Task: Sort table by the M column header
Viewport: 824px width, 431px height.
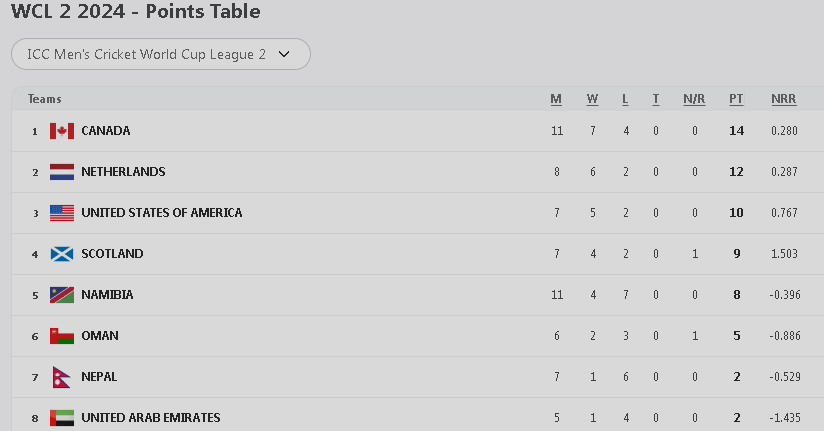Action: [556, 99]
